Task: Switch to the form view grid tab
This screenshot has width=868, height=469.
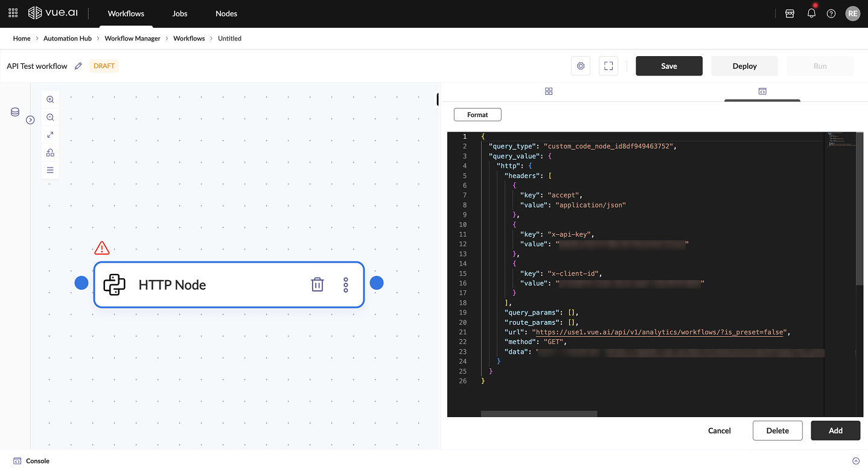Action: click(549, 91)
